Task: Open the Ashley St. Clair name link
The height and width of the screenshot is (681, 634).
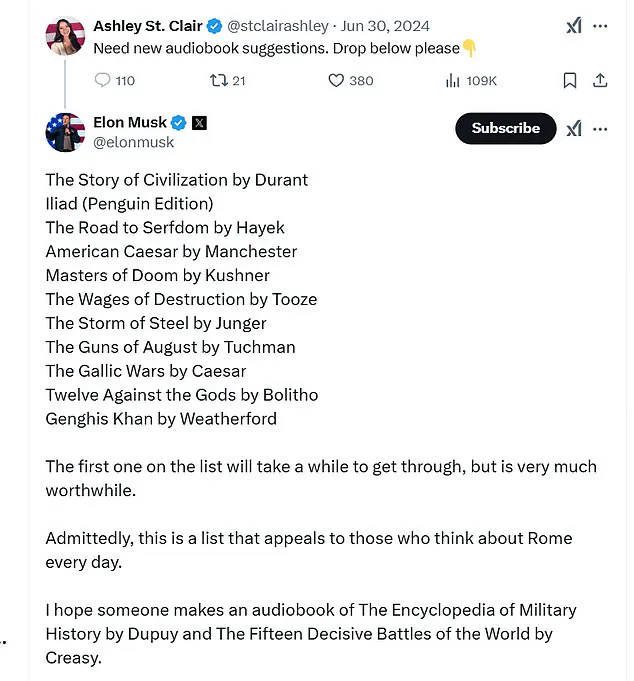Action: click(146, 26)
